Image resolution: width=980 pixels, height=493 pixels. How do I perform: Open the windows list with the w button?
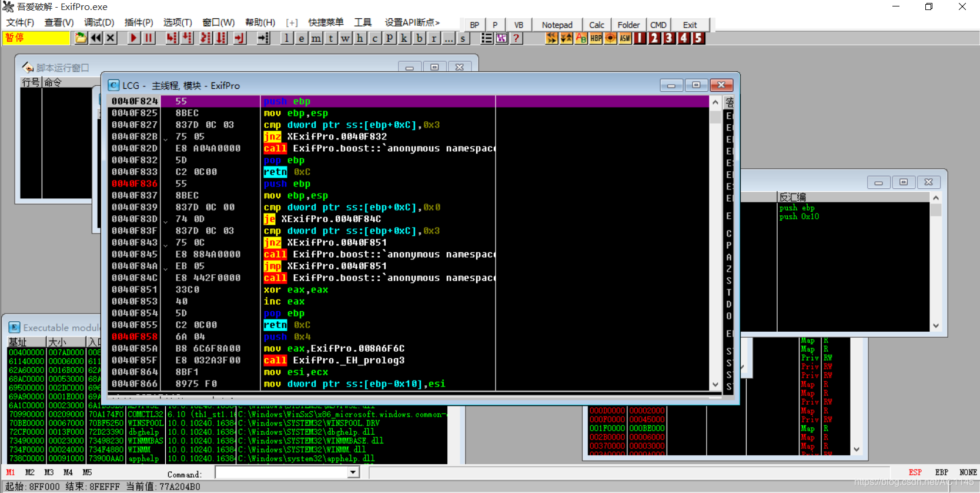pyautogui.click(x=345, y=38)
